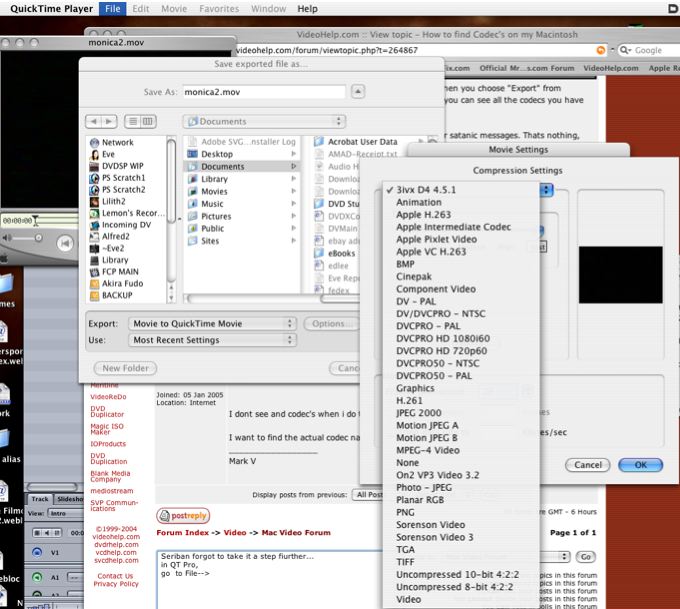Collapse save dialog with disclosure arrow button
This screenshot has width=680, height=609.
point(358,92)
